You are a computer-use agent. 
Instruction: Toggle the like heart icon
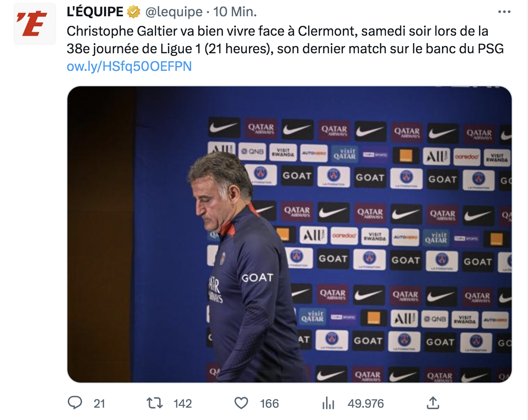(241, 403)
